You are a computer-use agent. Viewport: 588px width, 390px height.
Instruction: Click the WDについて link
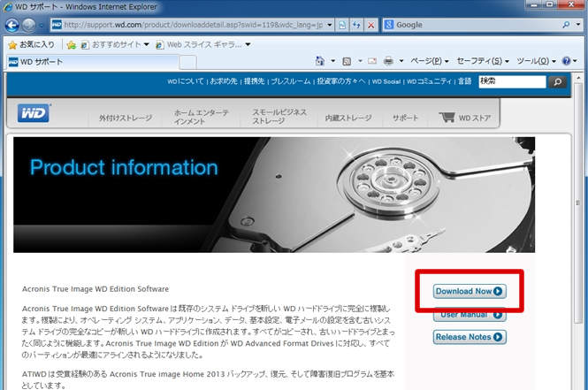186,81
